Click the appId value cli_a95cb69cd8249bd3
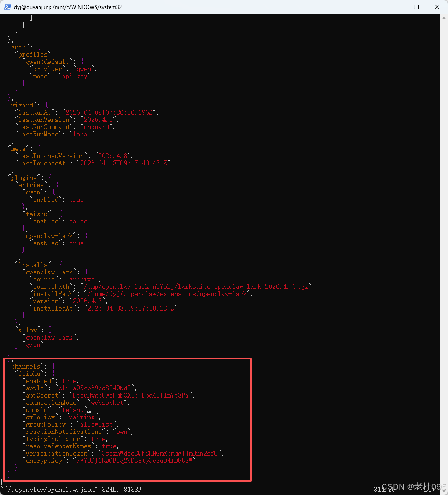Viewport: 448px width, 495px height. (x=94, y=388)
